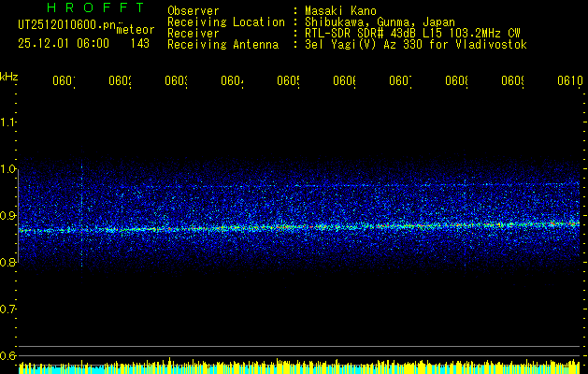Click the 0607 time marker
The image size is (588, 374).
[400, 80]
